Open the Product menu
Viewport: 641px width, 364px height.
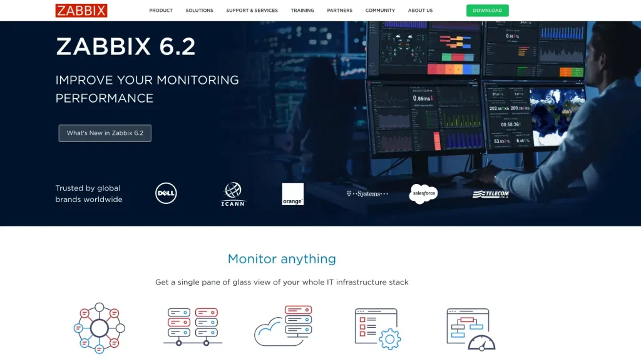[x=161, y=11]
